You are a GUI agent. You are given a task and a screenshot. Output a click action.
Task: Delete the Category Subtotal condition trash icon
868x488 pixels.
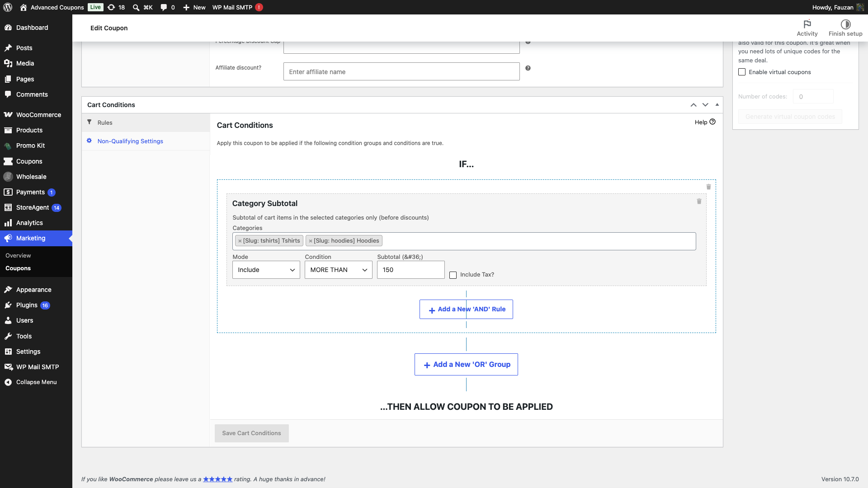click(699, 201)
